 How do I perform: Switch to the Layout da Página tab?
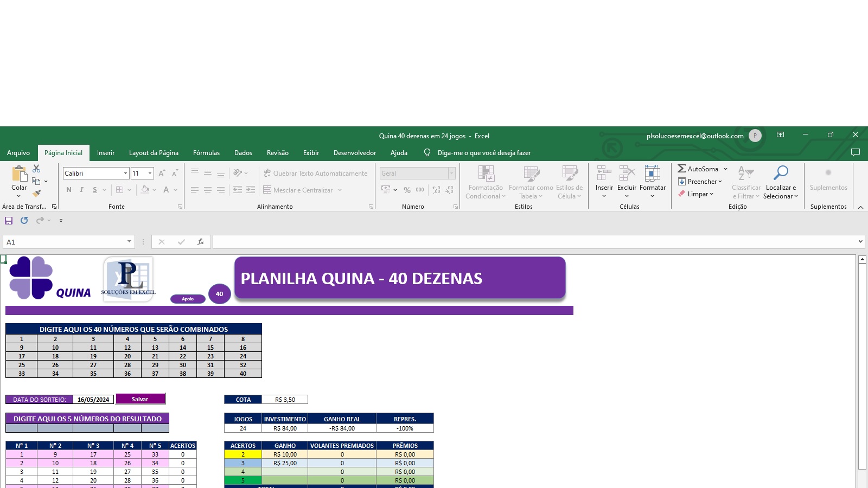click(154, 153)
